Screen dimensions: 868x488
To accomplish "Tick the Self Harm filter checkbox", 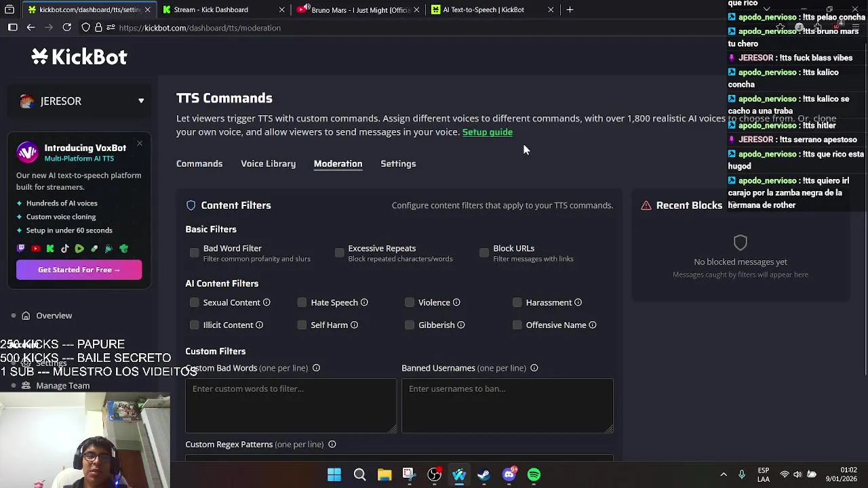I will point(302,325).
